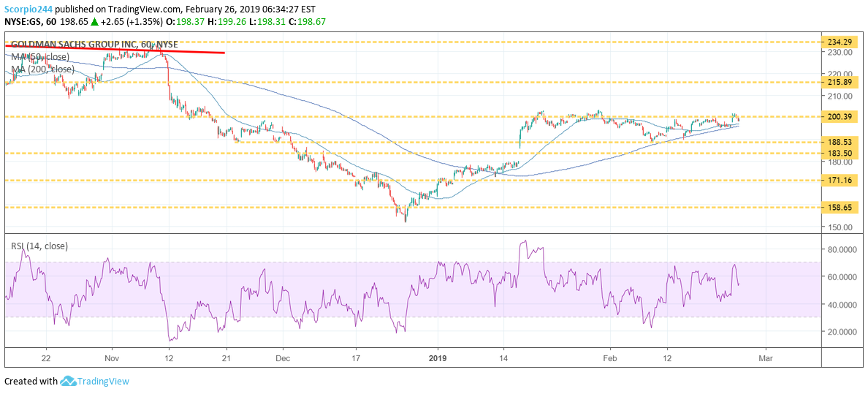
Task: Click the Mar date label on the time axis
Action: tap(766, 357)
